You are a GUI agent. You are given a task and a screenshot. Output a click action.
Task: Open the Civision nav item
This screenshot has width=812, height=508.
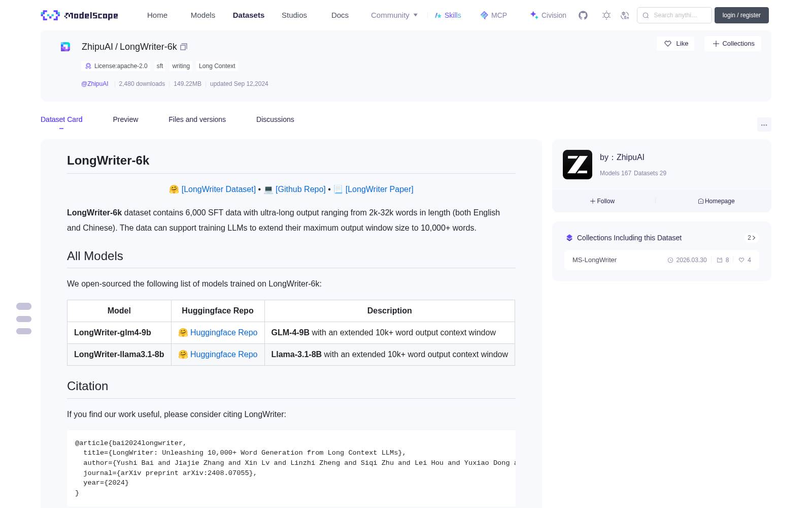pos(548,15)
